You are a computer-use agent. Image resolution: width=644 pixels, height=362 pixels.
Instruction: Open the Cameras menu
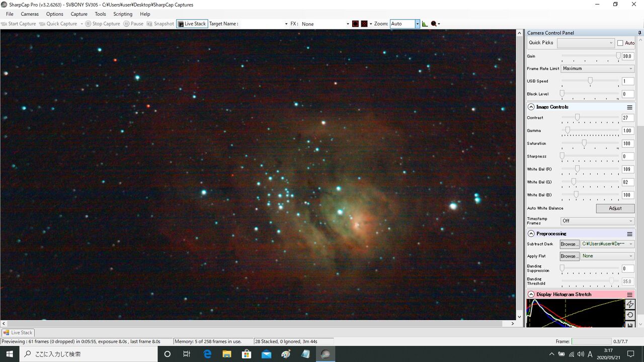click(x=30, y=14)
